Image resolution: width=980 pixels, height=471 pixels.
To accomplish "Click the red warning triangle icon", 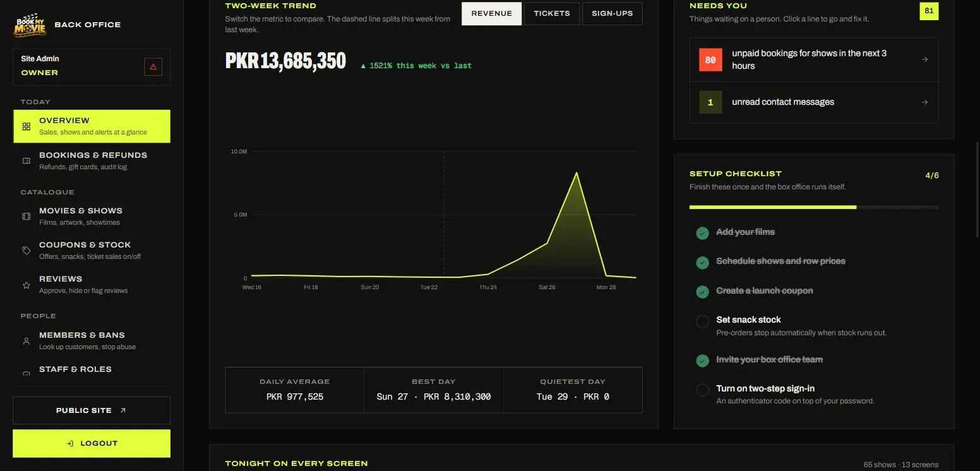I will 153,66.
